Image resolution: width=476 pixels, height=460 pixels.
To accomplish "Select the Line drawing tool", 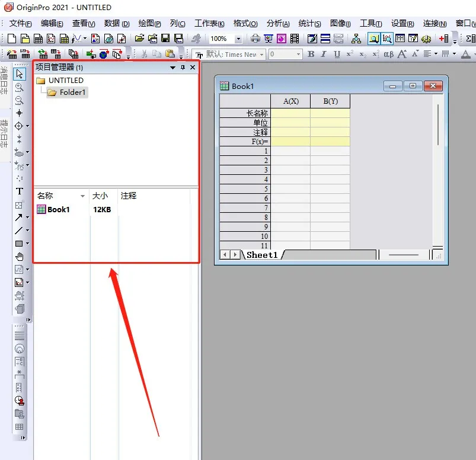I will [x=20, y=231].
